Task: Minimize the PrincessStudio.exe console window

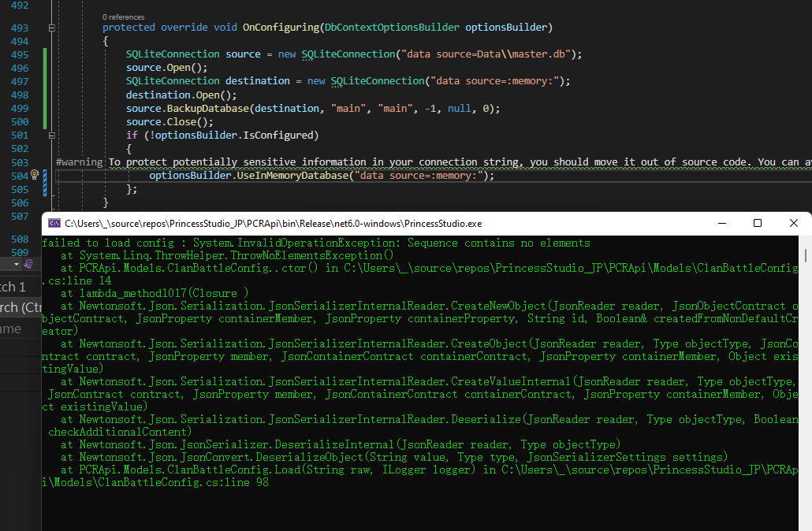Action: [x=722, y=223]
